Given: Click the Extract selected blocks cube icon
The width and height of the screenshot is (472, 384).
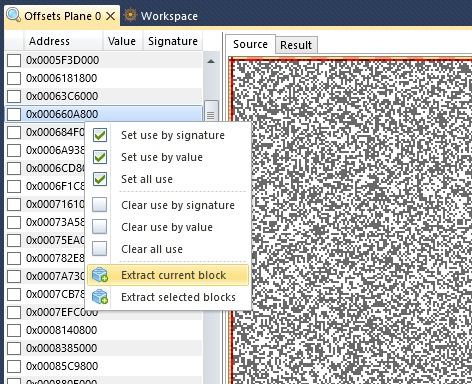Looking at the screenshot, I should coord(100,297).
